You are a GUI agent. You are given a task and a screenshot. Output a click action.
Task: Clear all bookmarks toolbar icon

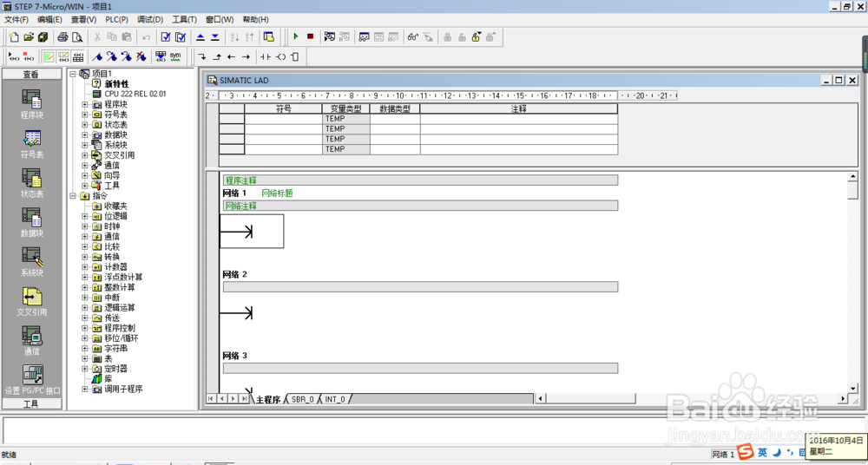tap(141, 56)
